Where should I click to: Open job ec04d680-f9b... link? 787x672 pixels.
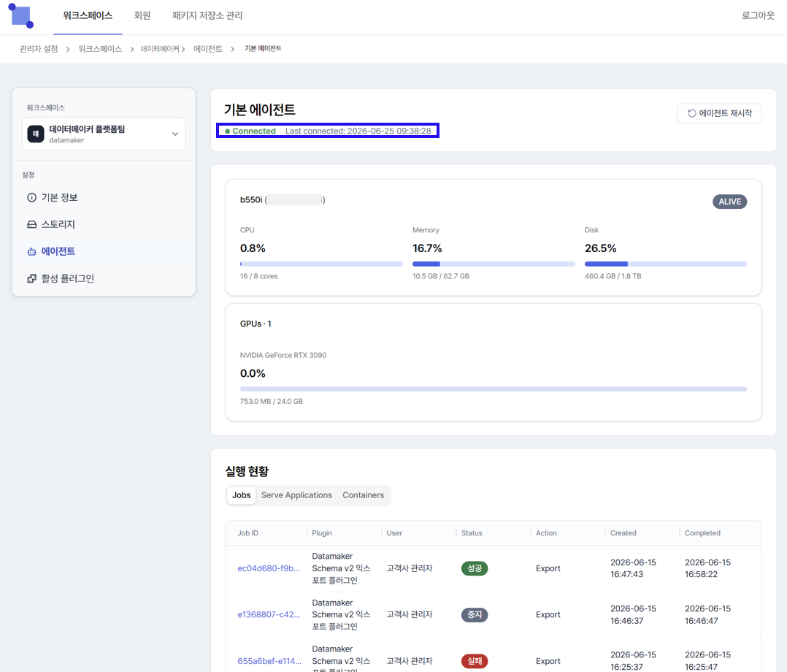(x=269, y=568)
